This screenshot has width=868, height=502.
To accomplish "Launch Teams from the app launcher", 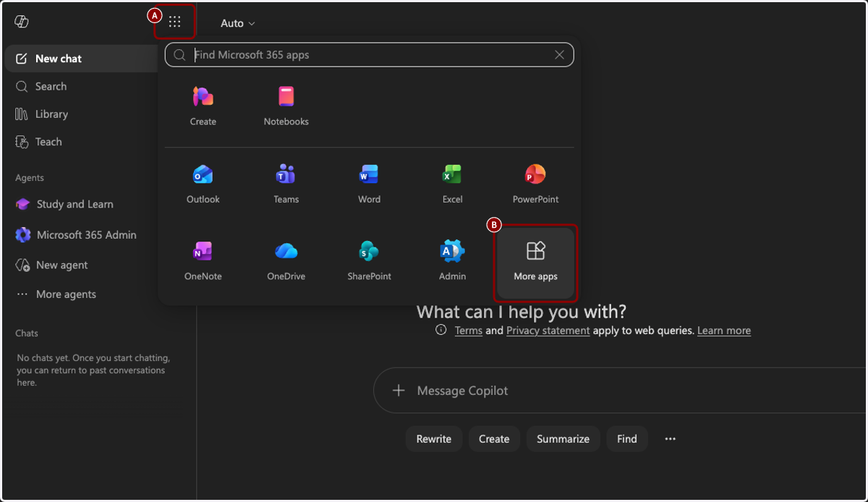I will [286, 183].
